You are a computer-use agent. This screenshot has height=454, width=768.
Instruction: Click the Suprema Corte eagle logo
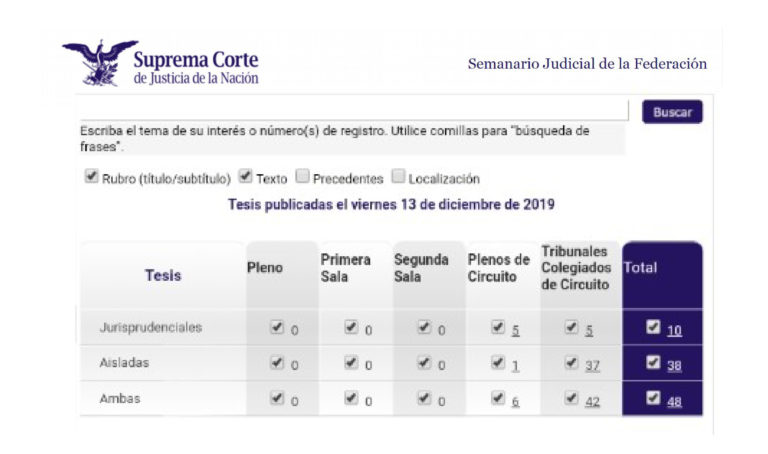point(100,63)
